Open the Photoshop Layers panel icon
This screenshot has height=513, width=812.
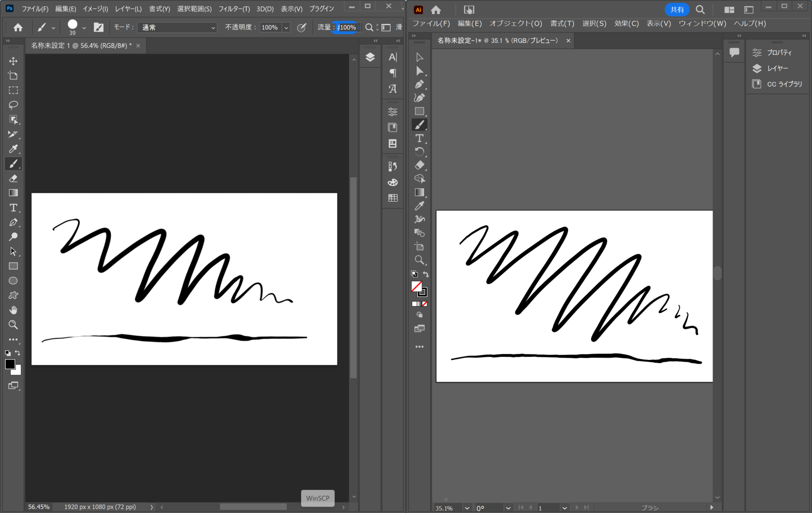click(370, 57)
